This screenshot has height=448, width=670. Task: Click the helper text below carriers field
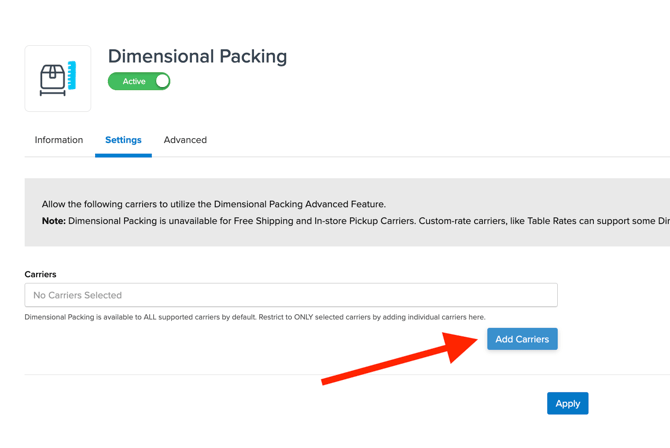pyautogui.click(x=255, y=317)
